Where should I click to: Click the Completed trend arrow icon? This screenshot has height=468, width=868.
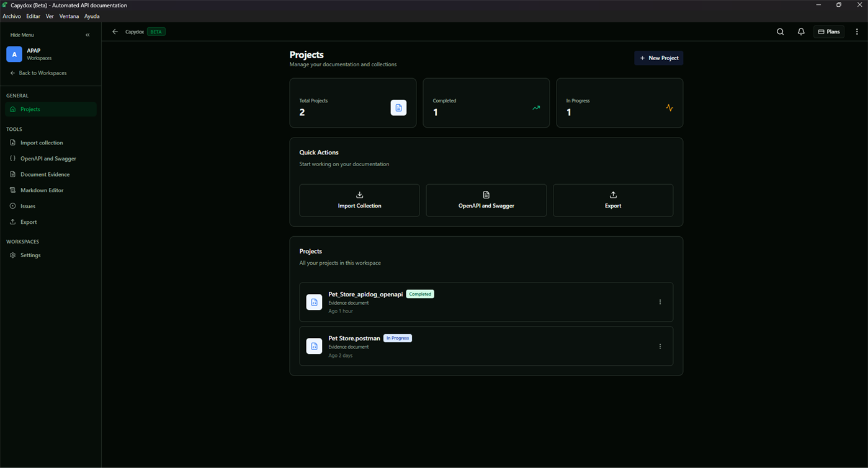(536, 108)
